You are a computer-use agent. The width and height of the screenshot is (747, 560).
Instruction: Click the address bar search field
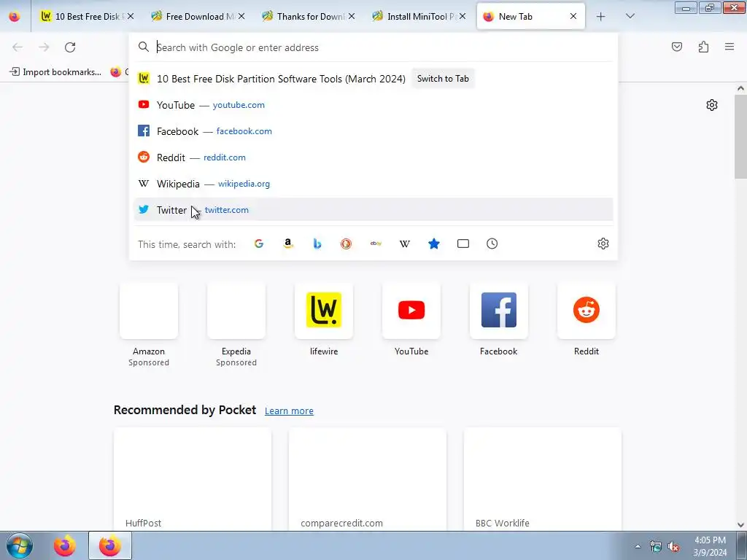tap(373, 47)
